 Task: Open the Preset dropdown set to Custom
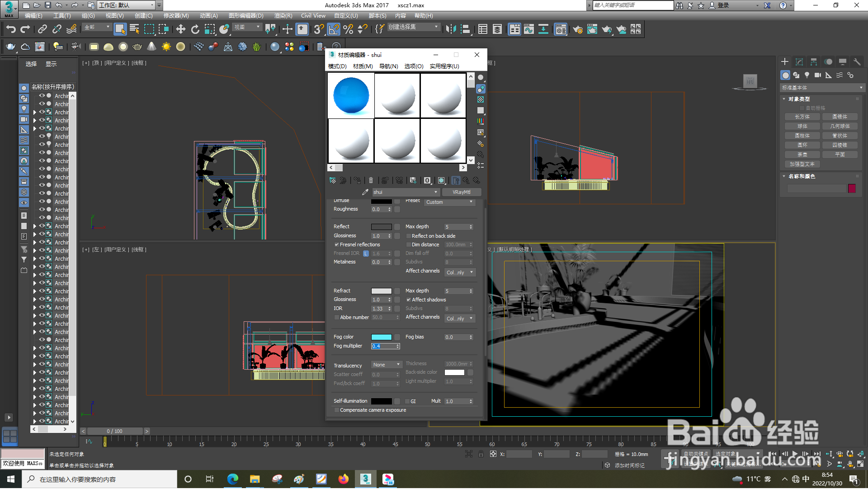(x=449, y=202)
